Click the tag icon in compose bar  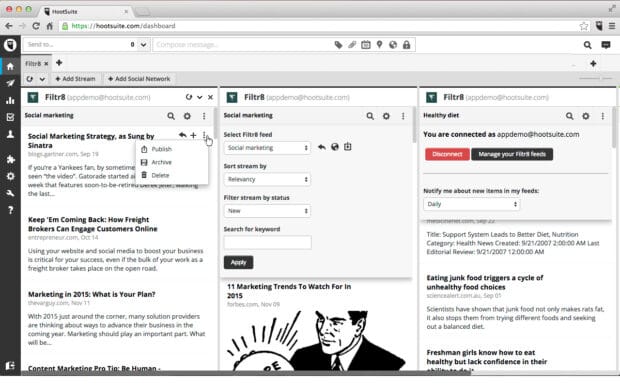tap(338, 45)
